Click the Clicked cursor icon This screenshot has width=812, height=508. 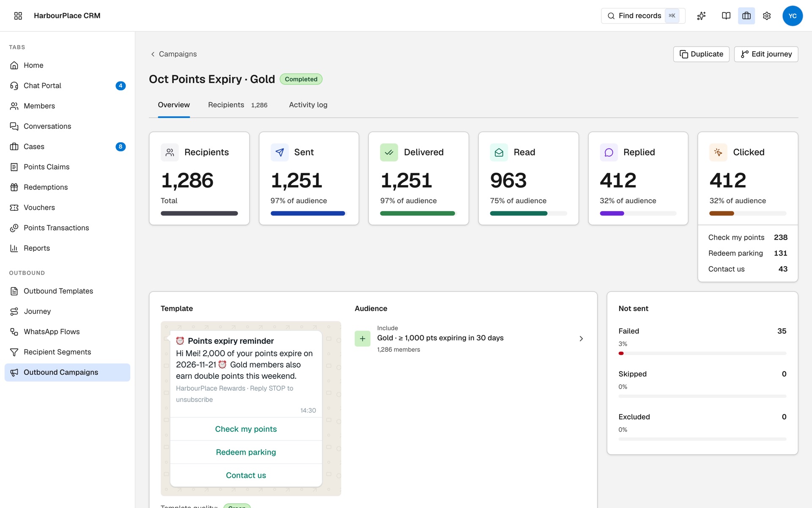coord(718,152)
